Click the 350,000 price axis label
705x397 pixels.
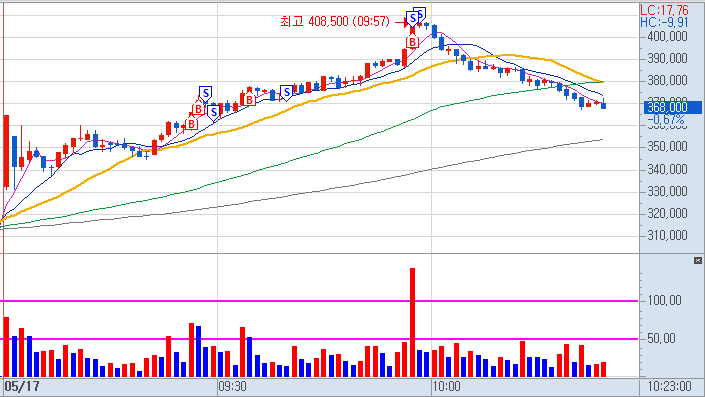(x=667, y=147)
